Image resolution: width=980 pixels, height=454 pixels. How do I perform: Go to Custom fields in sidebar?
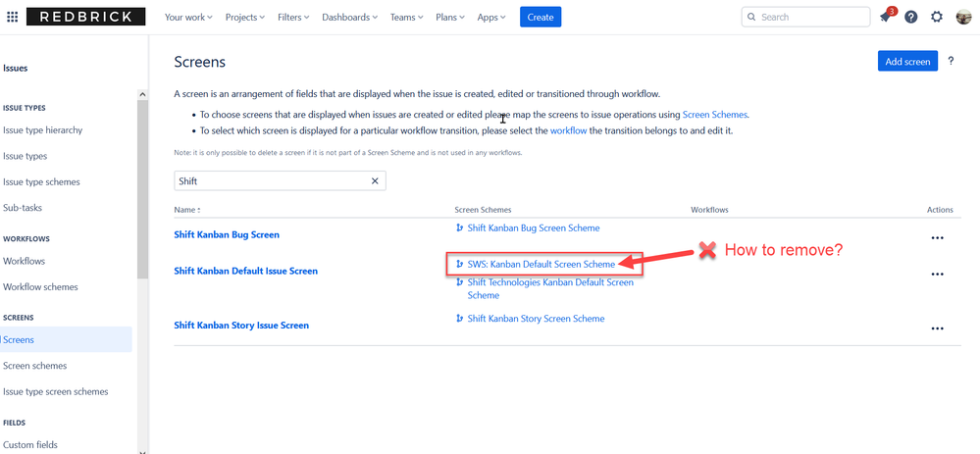tap(30, 444)
